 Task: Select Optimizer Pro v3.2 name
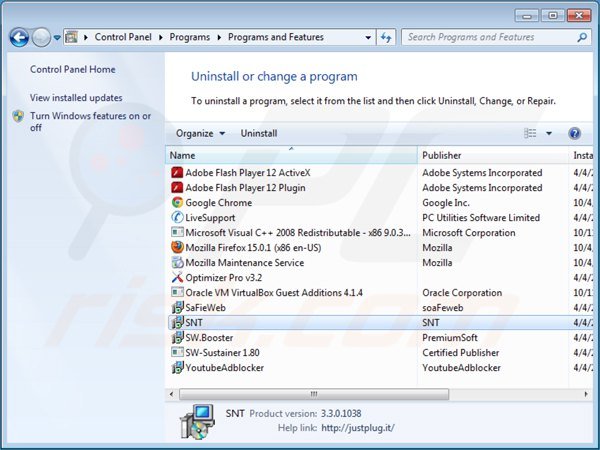click(x=223, y=277)
